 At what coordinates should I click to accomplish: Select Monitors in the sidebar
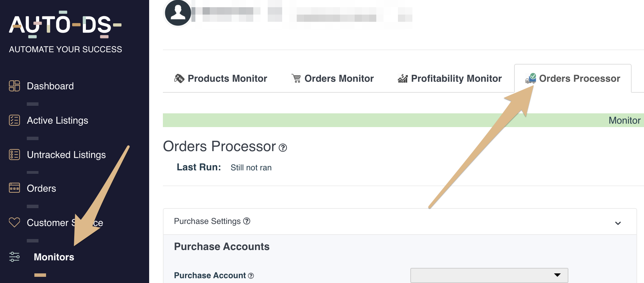coord(54,257)
